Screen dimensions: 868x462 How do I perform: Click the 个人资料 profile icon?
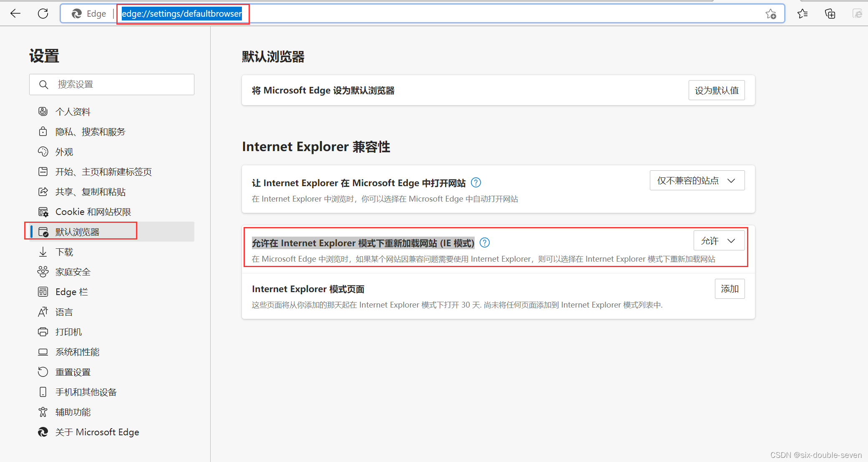pos(43,111)
